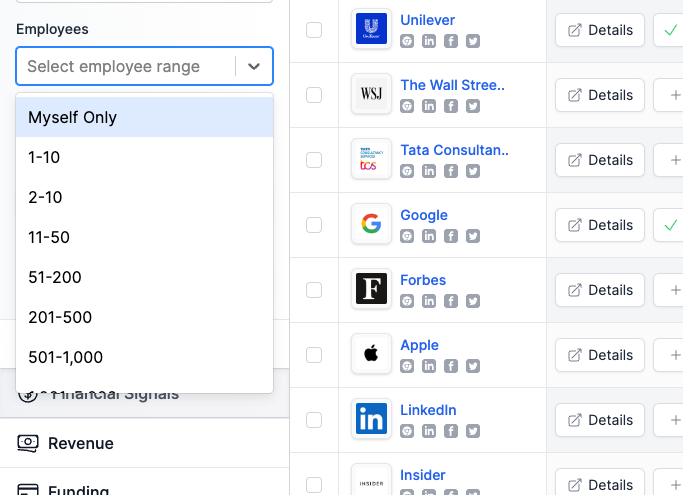The height and width of the screenshot is (495, 683).
Task: Open Forbes Facebook icon
Action: [x=451, y=301]
